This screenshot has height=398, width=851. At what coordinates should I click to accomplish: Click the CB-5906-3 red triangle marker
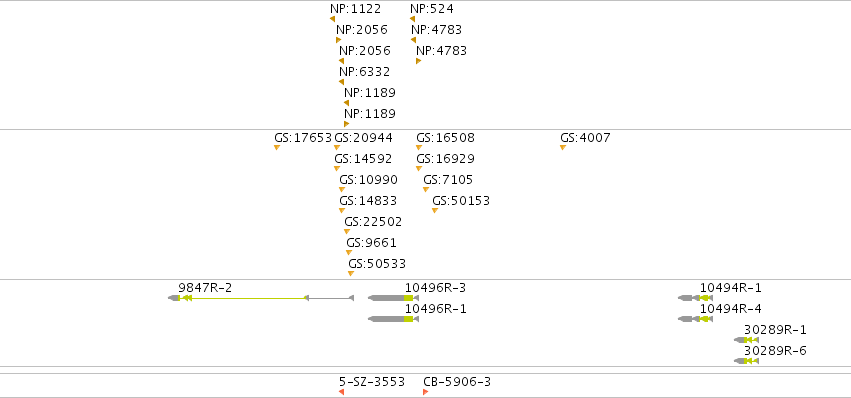tap(426, 392)
